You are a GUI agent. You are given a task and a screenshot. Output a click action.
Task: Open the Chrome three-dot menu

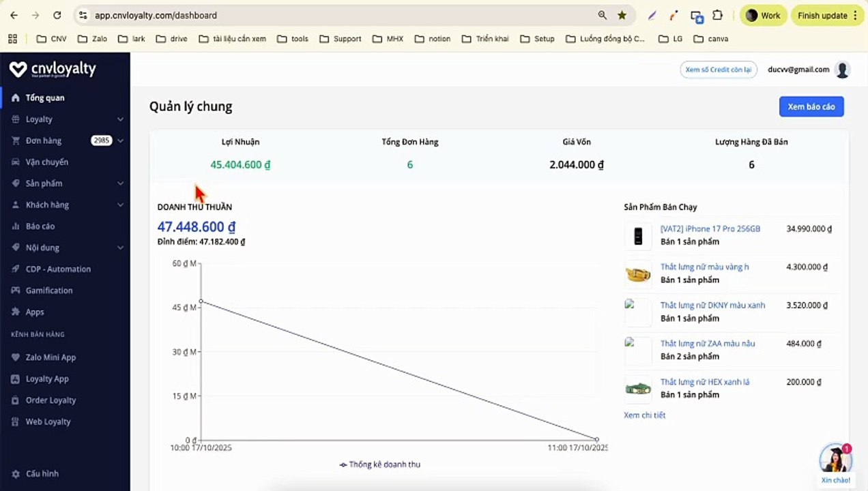pos(855,15)
